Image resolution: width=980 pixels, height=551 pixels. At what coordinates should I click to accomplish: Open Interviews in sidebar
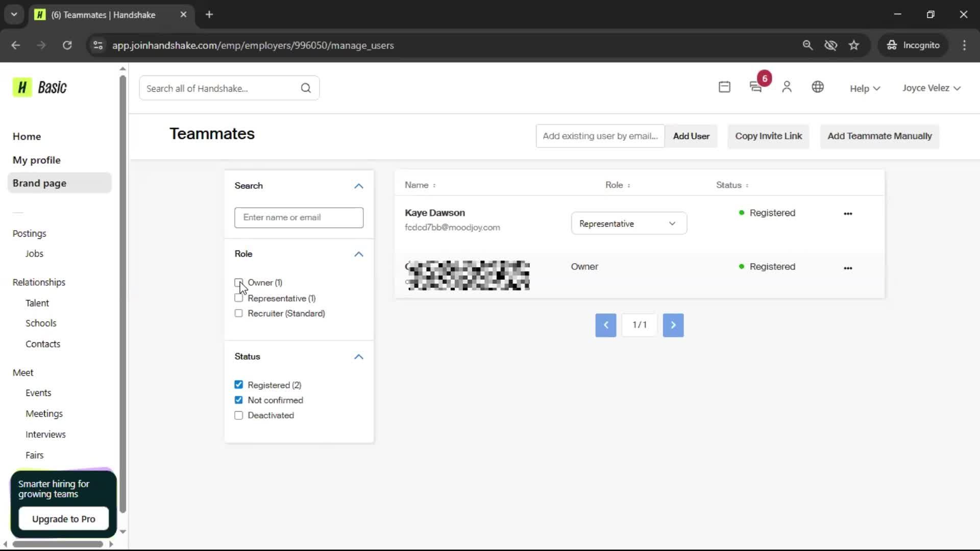click(45, 435)
